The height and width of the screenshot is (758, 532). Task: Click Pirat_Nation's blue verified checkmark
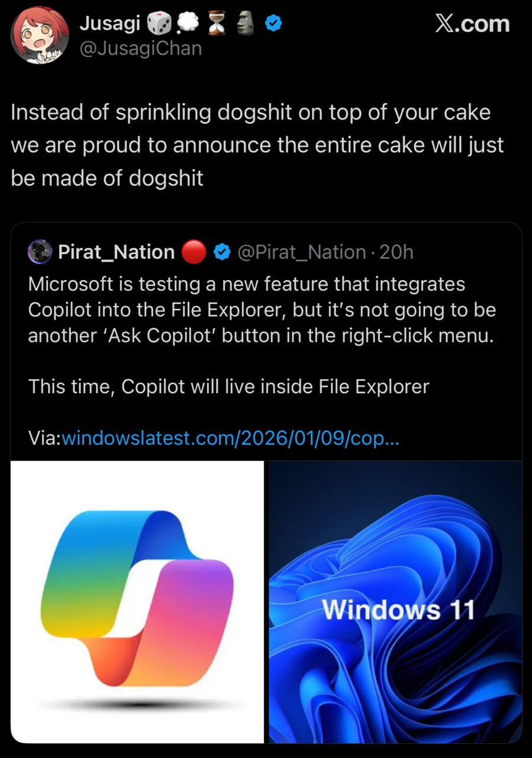pos(221,252)
